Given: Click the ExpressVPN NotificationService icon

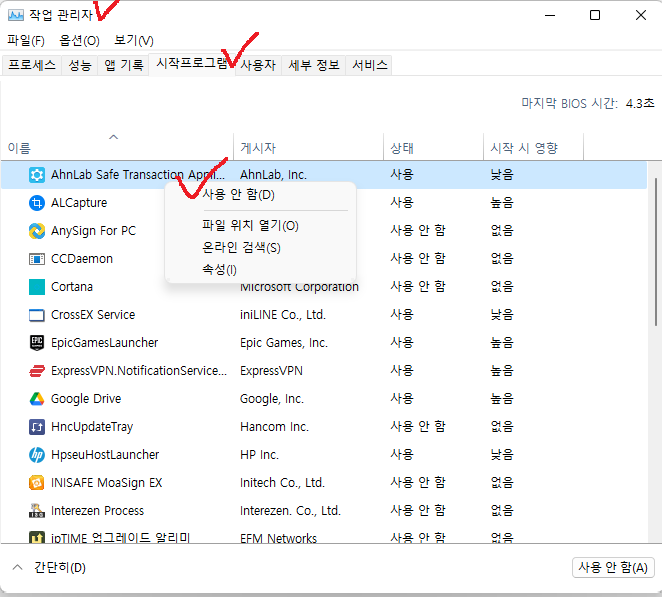Looking at the screenshot, I should pyautogui.click(x=37, y=371).
